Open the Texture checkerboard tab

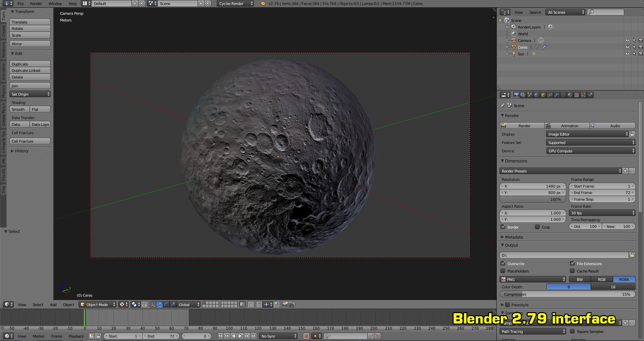click(x=577, y=95)
